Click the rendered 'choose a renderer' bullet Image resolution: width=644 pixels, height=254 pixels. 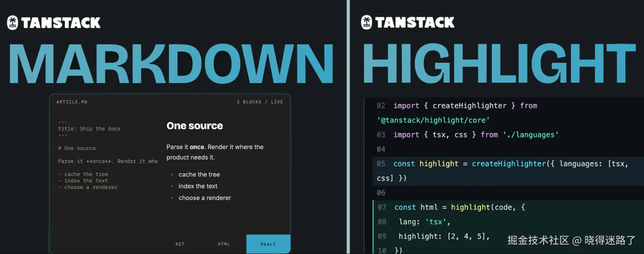pos(205,198)
